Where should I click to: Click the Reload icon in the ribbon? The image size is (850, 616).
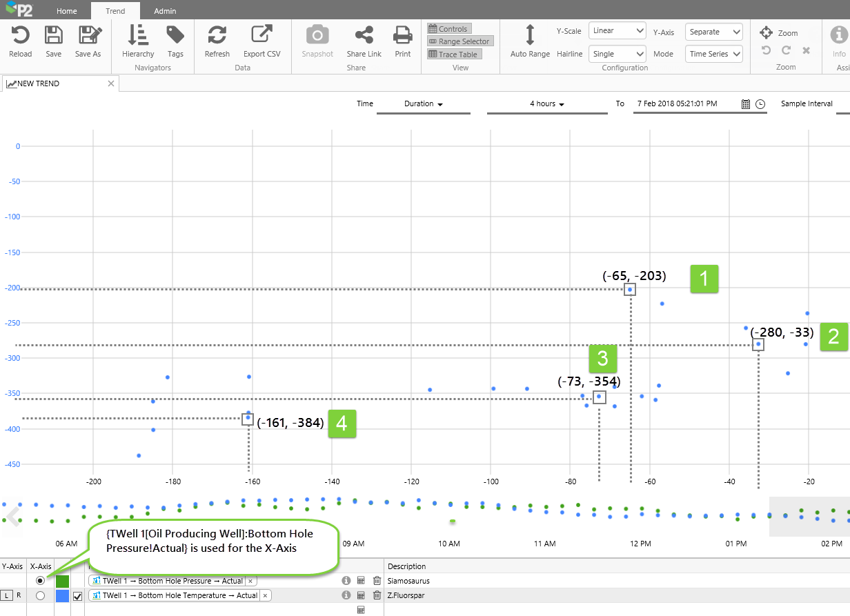(x=20, y=36)
